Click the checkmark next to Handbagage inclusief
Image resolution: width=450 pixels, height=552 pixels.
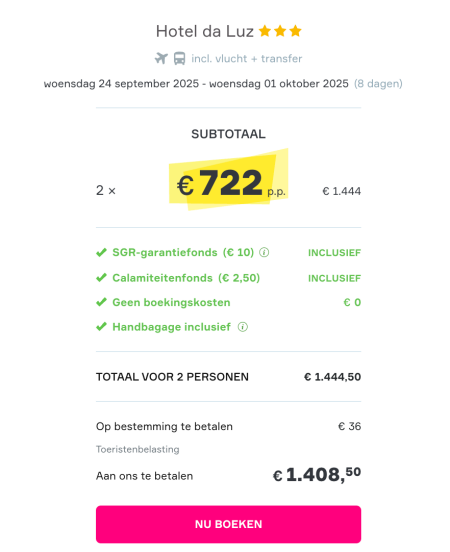click(101, 327)
